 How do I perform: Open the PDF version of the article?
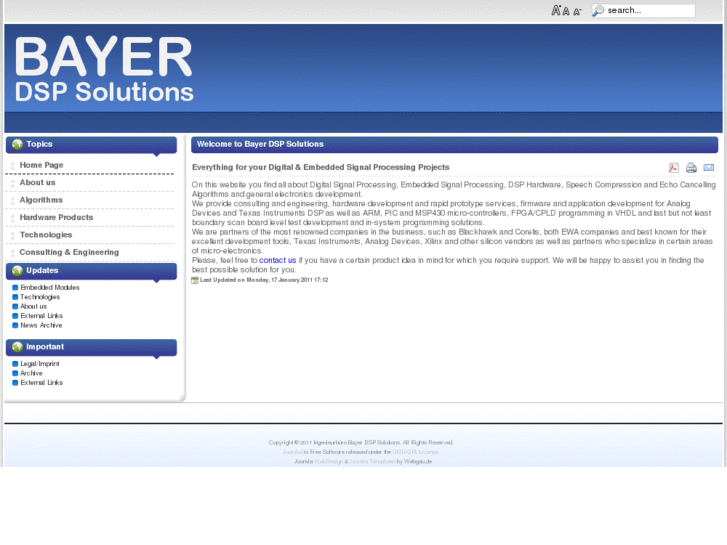(x=674, y=167)
